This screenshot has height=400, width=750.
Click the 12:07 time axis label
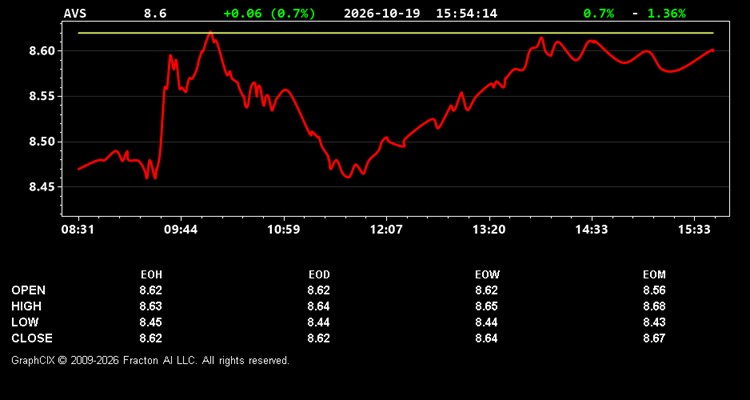pyautogui.click(x=386, y=229)
